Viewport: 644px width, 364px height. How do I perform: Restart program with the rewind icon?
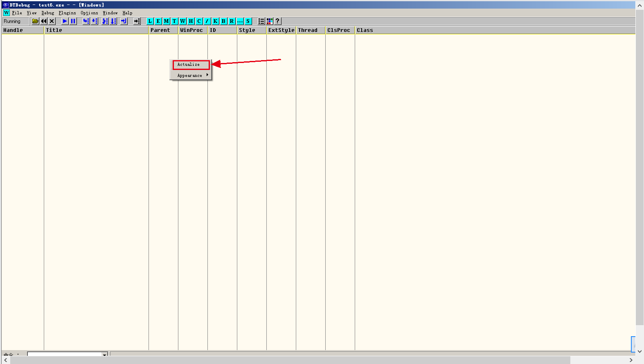click(44, 21)
